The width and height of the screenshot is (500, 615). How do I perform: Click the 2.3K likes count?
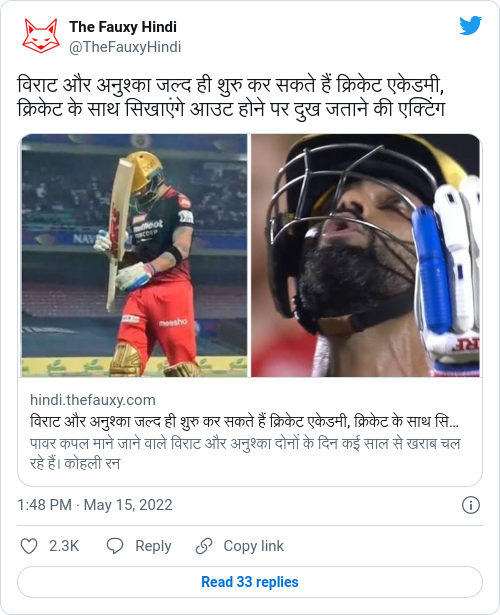[x=64, y=546]
